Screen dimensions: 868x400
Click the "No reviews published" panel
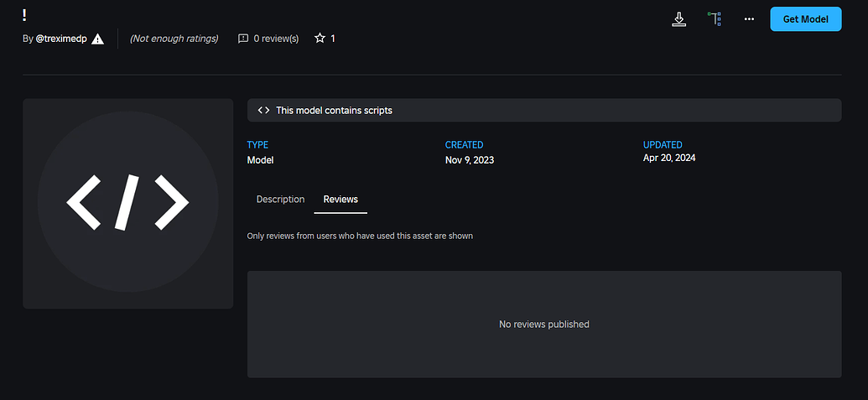tap(543, 324)
